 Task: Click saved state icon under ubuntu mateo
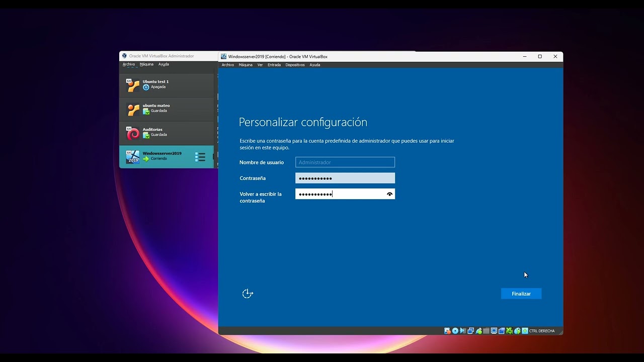(x=146, y=111)
